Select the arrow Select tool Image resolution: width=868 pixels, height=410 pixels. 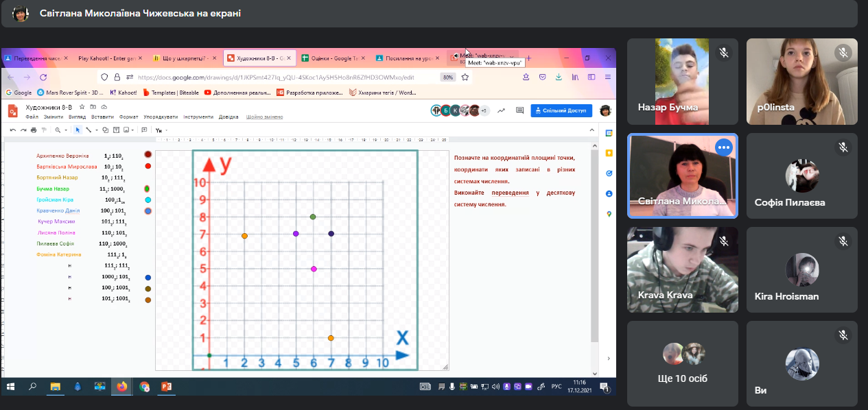point(78,130)
